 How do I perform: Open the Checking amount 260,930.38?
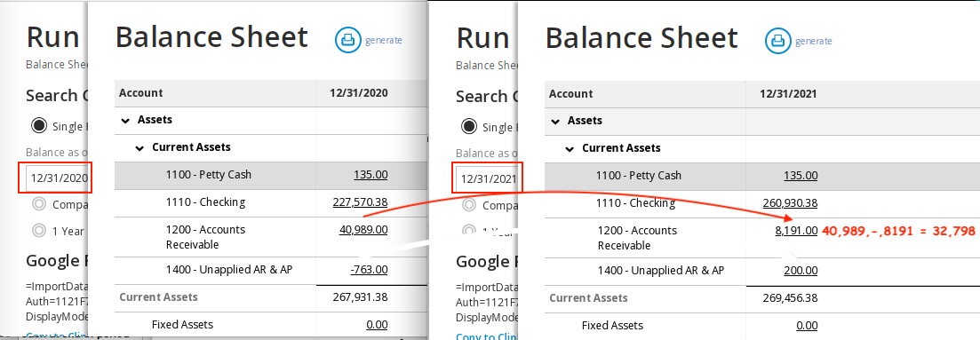coord(790,202)
